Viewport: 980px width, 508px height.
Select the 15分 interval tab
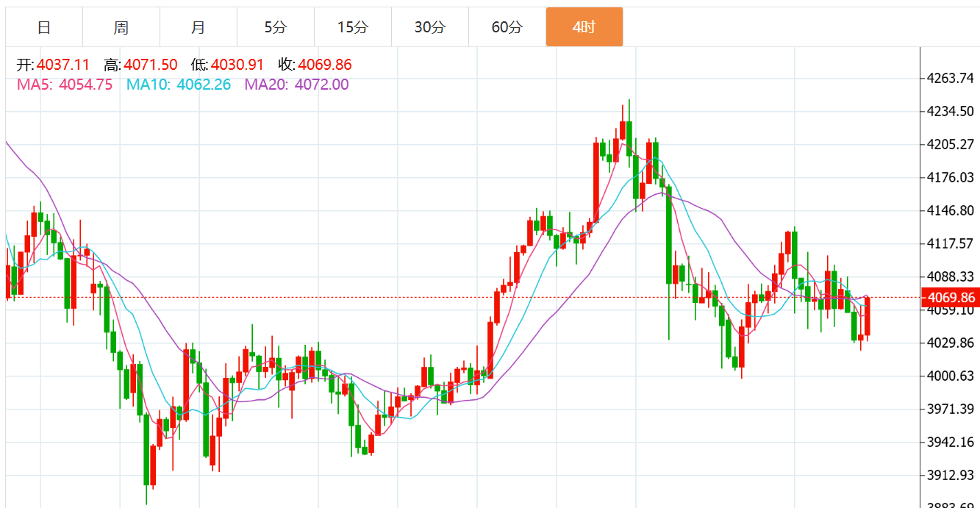pos(353,28)
